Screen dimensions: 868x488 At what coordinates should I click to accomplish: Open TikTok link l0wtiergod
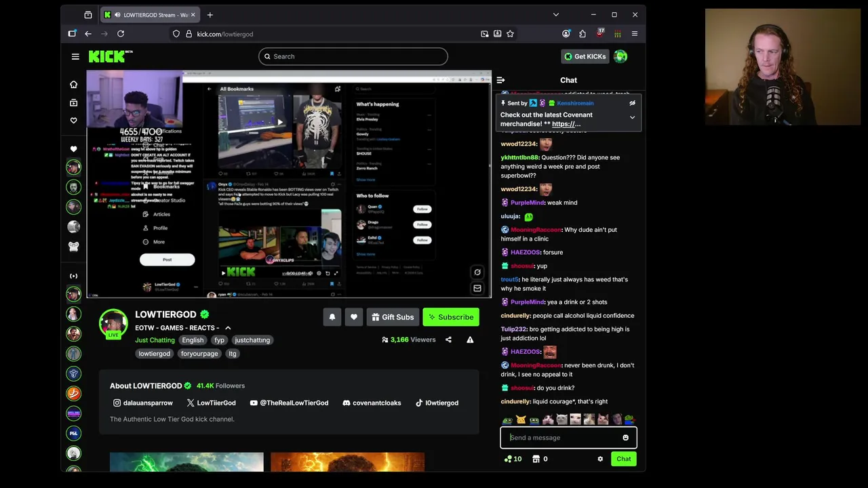437,403
